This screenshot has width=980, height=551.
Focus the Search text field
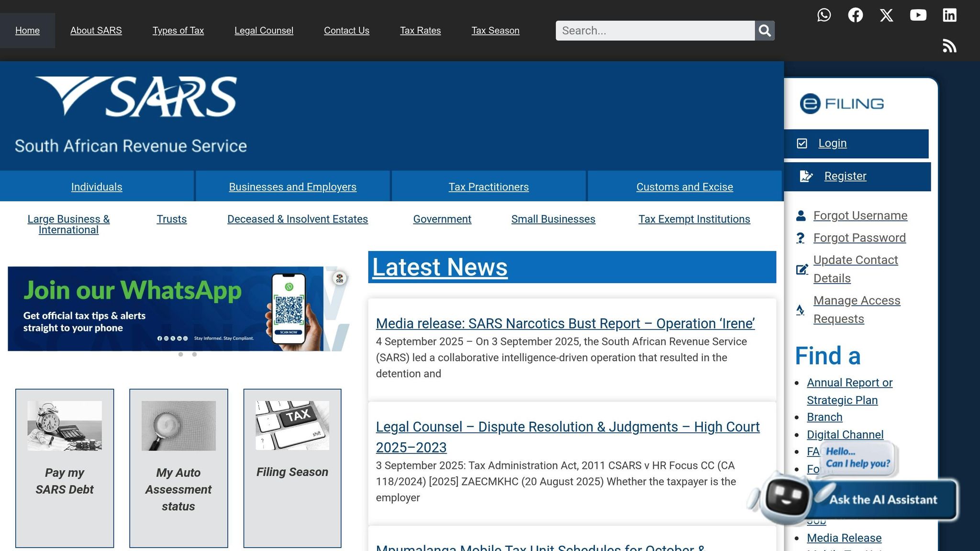[655, 31]
